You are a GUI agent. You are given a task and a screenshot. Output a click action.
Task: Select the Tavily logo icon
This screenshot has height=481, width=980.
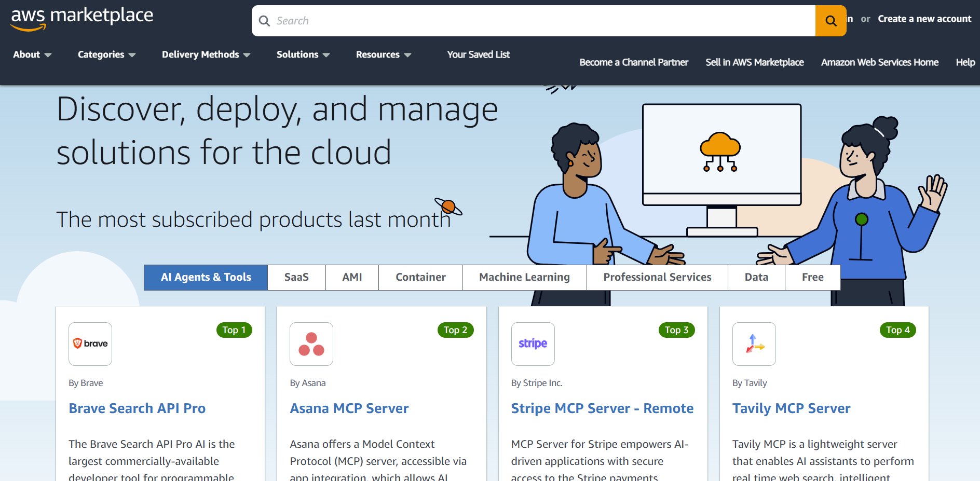[x=753, y=343]
